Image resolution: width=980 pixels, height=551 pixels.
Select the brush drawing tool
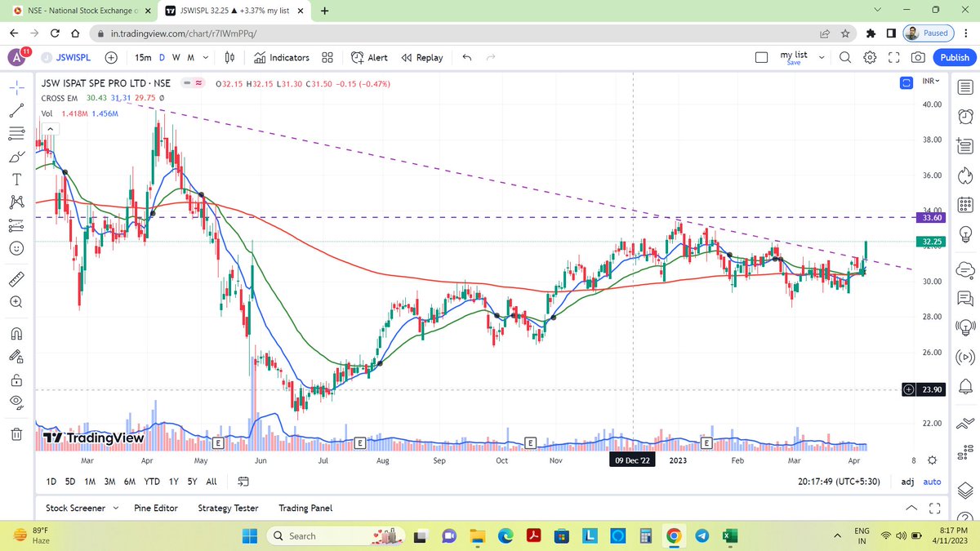coord(16,156)
